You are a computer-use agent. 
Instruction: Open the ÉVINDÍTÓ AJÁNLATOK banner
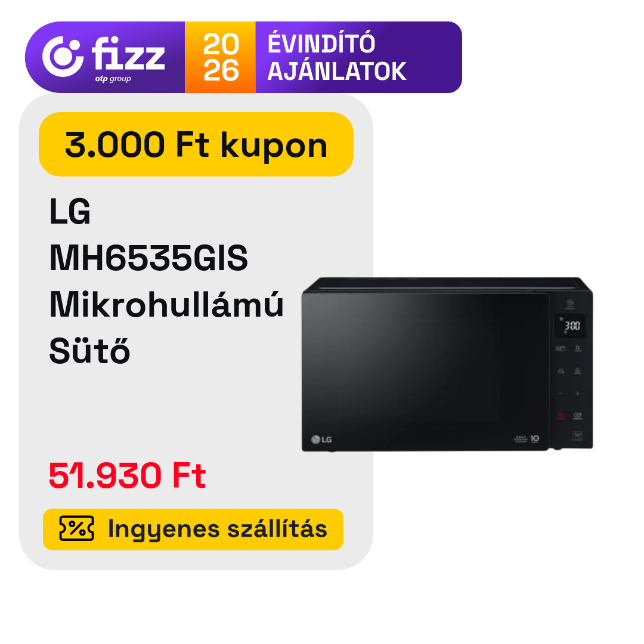337,57
